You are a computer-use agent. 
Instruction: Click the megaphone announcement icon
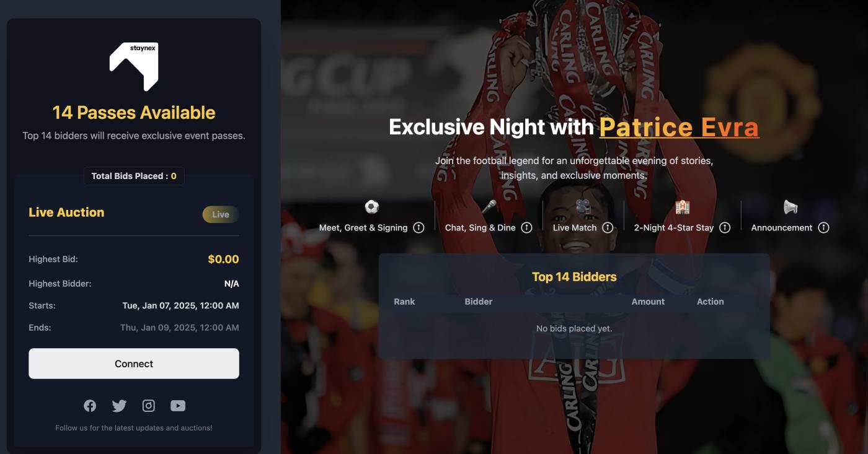(x=790, y=207)
